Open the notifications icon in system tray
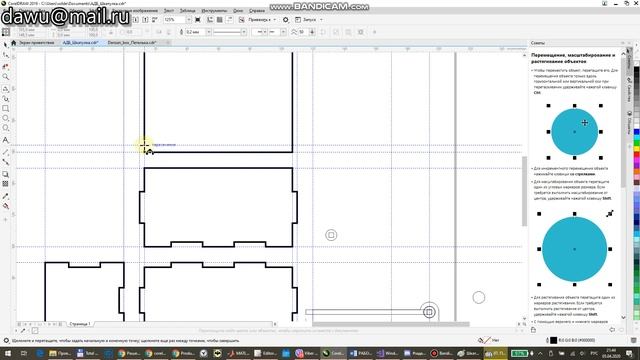This screenshot has width=640, height=360. click(629, 353)
